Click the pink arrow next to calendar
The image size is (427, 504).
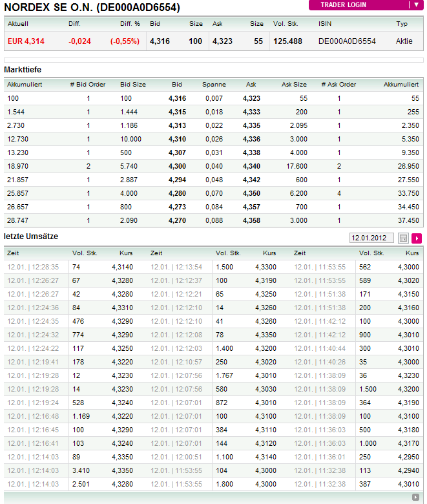(x=417, y=238)
